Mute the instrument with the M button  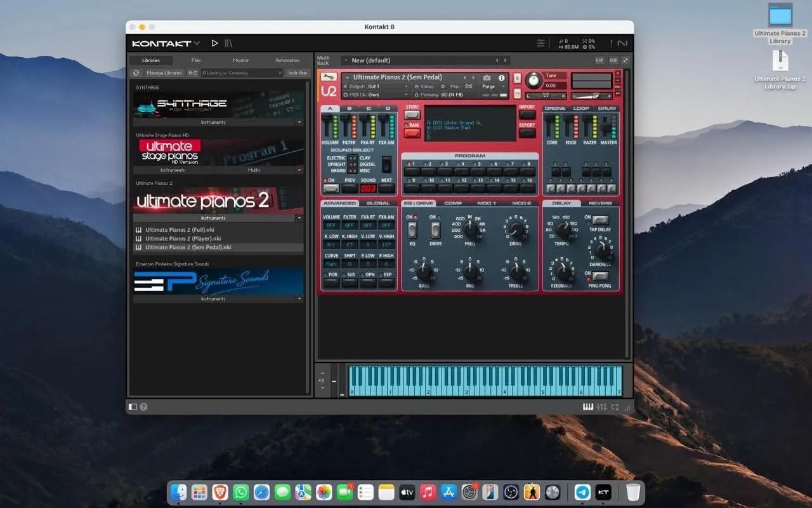[517, 94]
